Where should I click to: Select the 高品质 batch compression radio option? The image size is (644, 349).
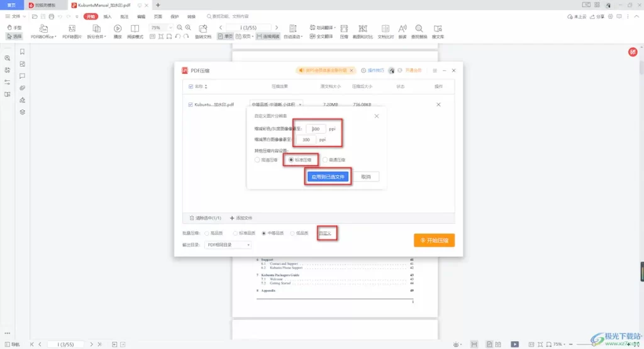tap(207, 233)
